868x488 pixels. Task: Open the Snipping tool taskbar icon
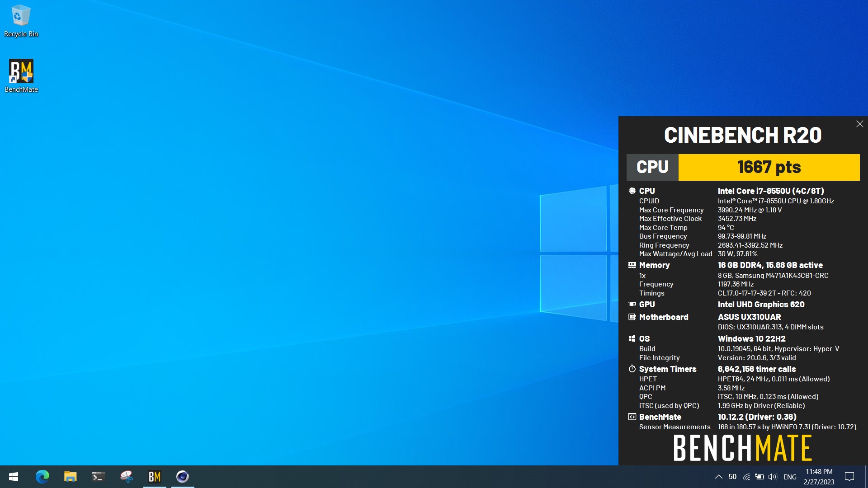point(127,477)
